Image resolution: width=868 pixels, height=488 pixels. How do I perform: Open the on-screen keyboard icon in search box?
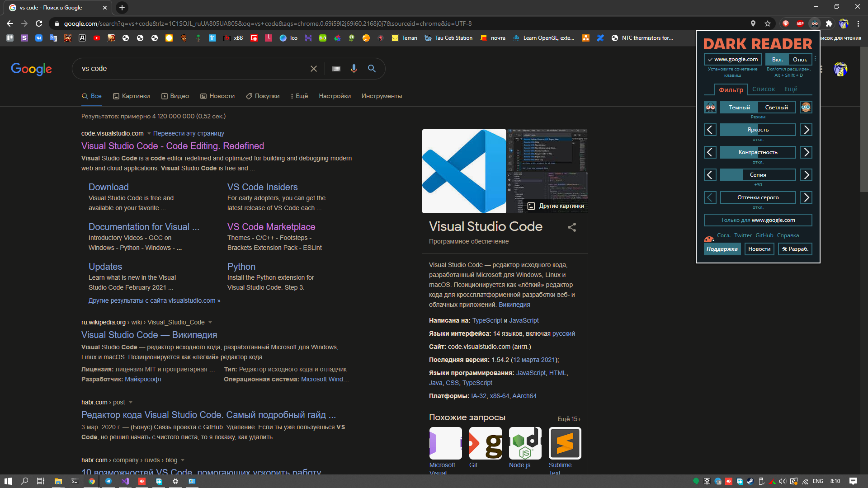[336, 69]
